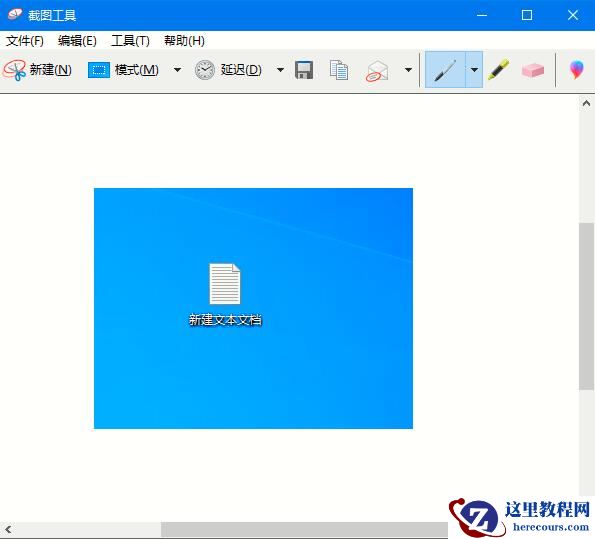Click the 新建文本文档 file icon in the snip
Viewport: 595px width, 539px height.
click(x=225, y=284)
